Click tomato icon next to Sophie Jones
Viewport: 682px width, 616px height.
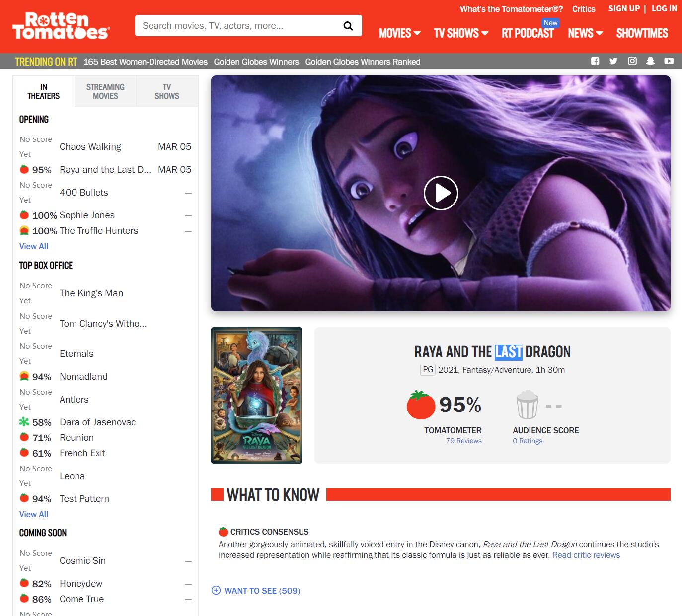pos(24,215)
